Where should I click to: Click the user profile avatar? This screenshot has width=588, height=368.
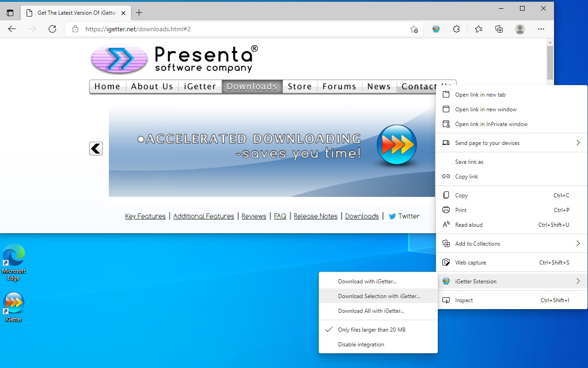[520, 29]
